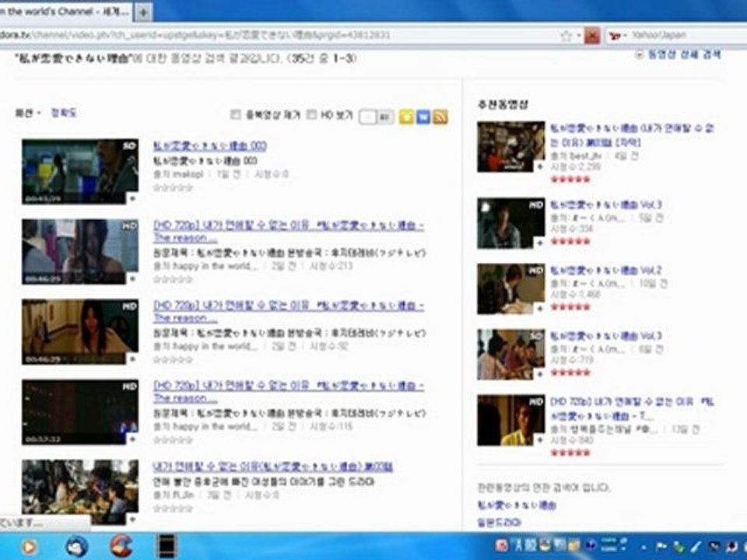
Task: Play the second result thumbnail with 213 views
Action: pyautogui.click(x=80, y=251)
